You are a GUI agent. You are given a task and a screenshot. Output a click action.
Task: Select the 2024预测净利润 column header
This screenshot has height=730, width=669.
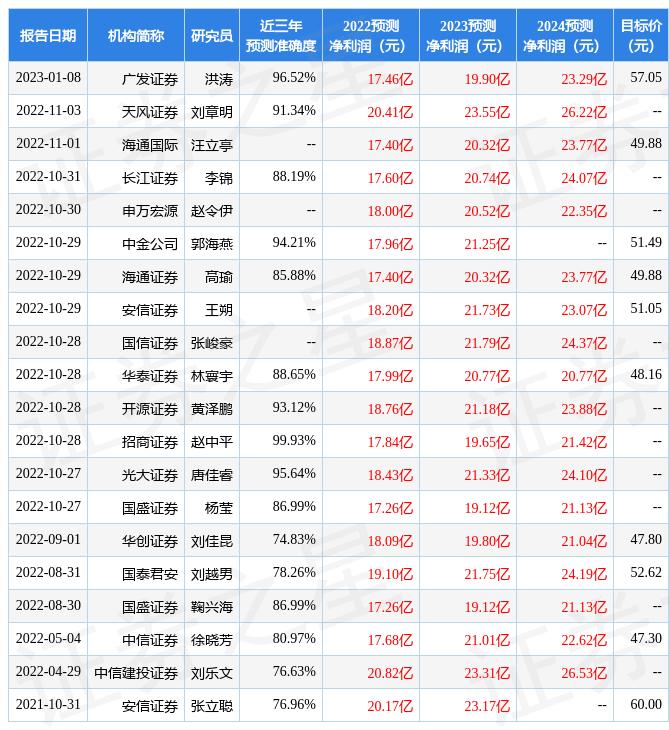pyautogui.click(x=564, y=36)
